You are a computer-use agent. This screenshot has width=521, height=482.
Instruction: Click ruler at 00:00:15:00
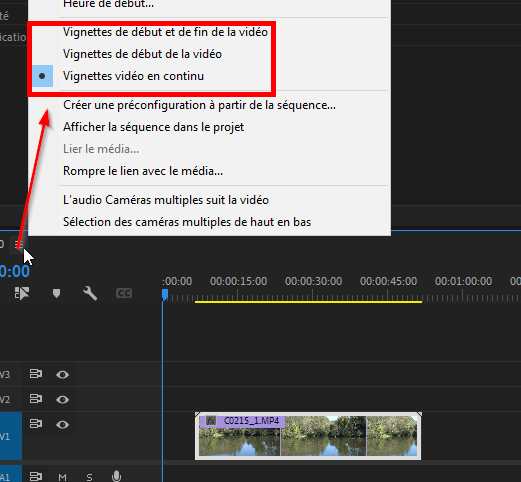click(x=238, y=281)
